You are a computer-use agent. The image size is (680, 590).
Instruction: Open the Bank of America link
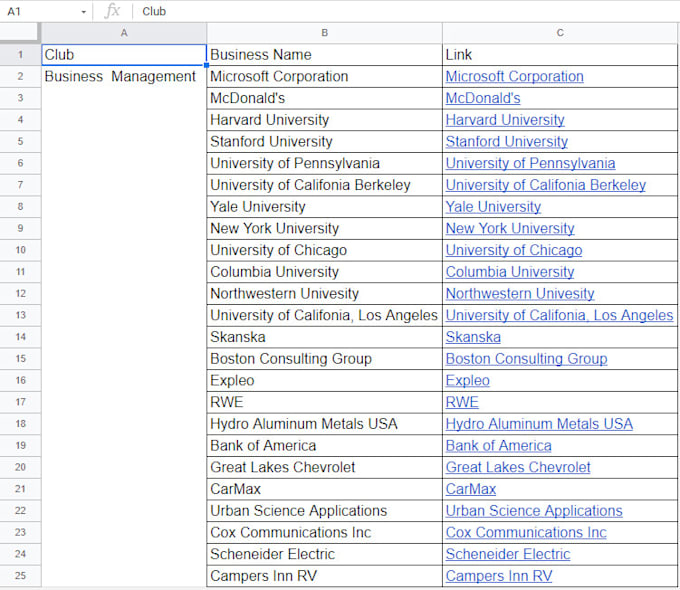(x=498, y=446)
